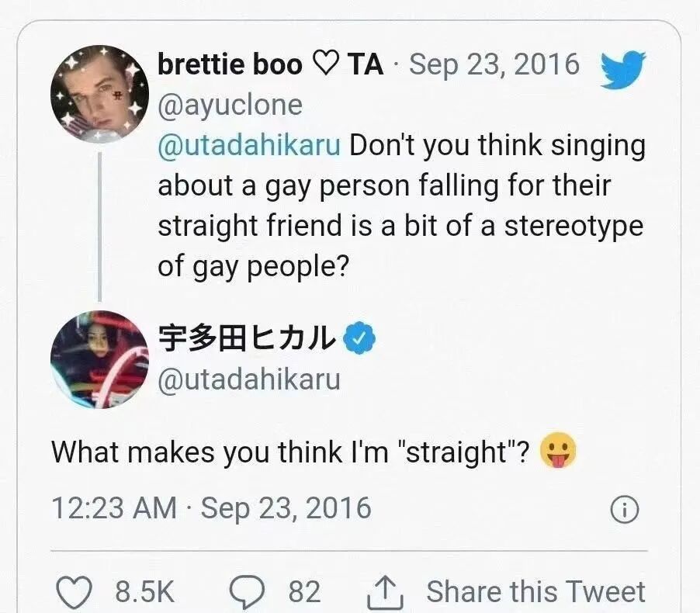Click the Twitter bird logo
Screen dimensions: 700x613
tap(623, 70)
